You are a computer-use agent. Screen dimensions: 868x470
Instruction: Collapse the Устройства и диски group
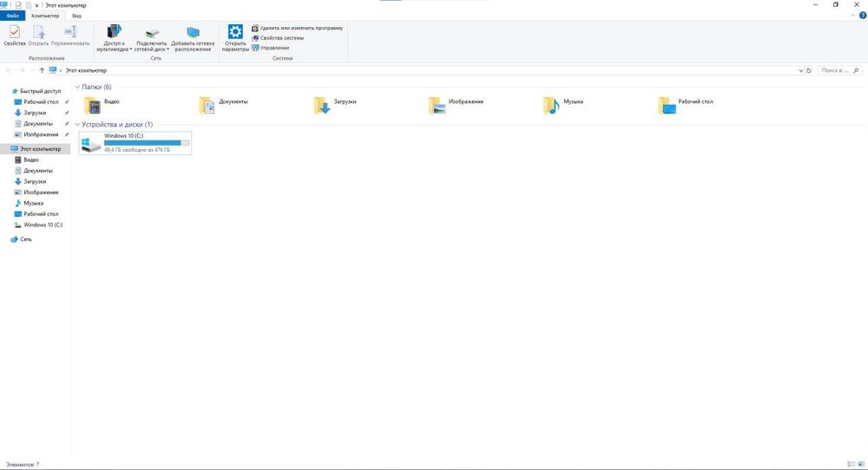click(77, 124)
